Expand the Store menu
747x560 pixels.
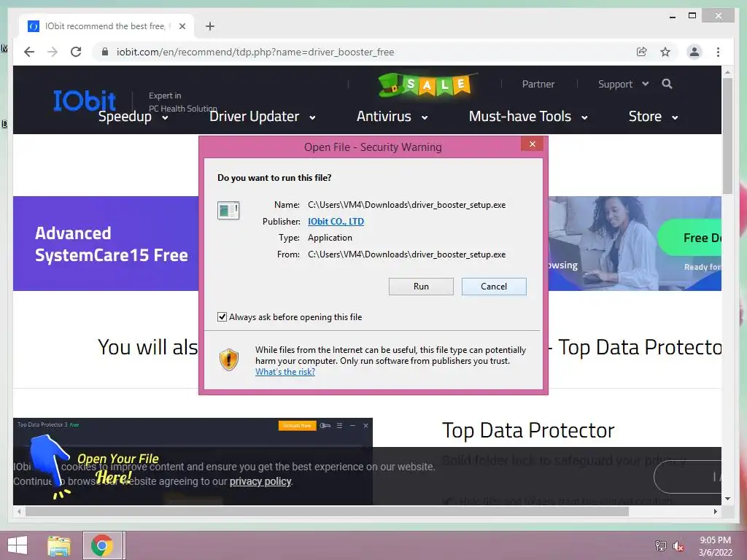click(653, 117)
